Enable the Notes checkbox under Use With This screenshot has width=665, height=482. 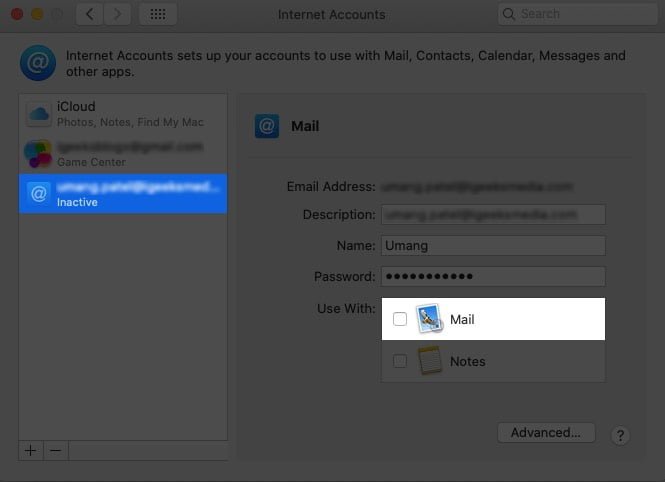(400, 361)
